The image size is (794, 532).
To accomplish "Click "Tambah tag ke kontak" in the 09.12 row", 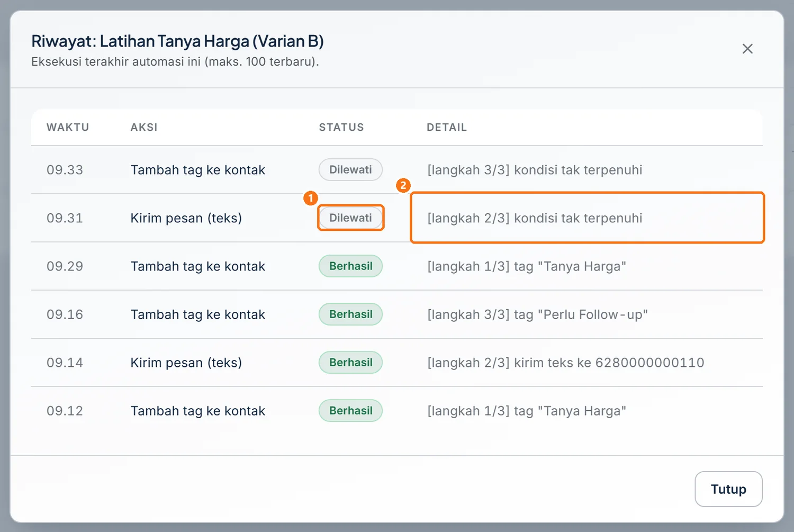I will 198,411.
